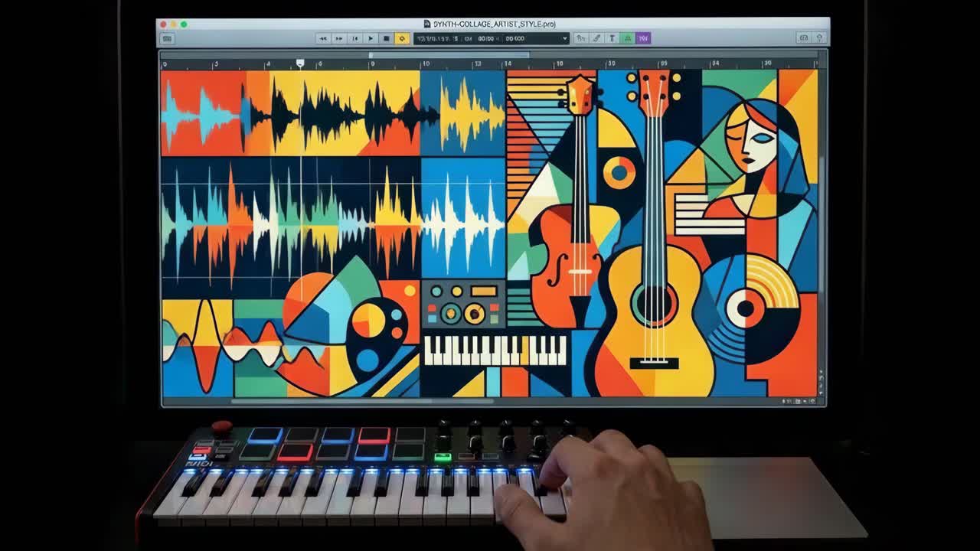Open the time display dropdown arrow
Image resolution: width=980 pixels, height=551 pixels.
point(565,38)
